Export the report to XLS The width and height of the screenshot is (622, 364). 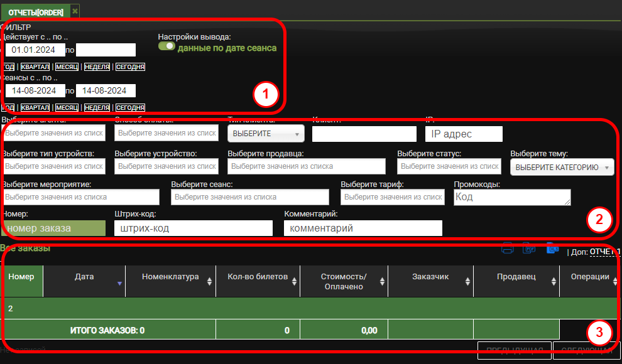click(x=552, y=249)
